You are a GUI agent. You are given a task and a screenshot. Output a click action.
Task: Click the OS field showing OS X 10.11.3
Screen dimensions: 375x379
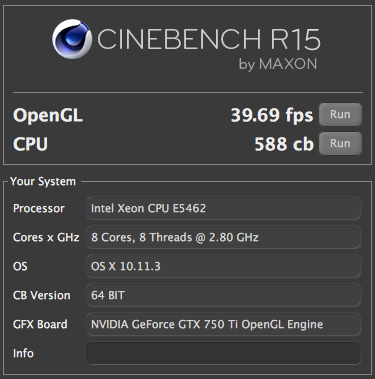[223, 266]
